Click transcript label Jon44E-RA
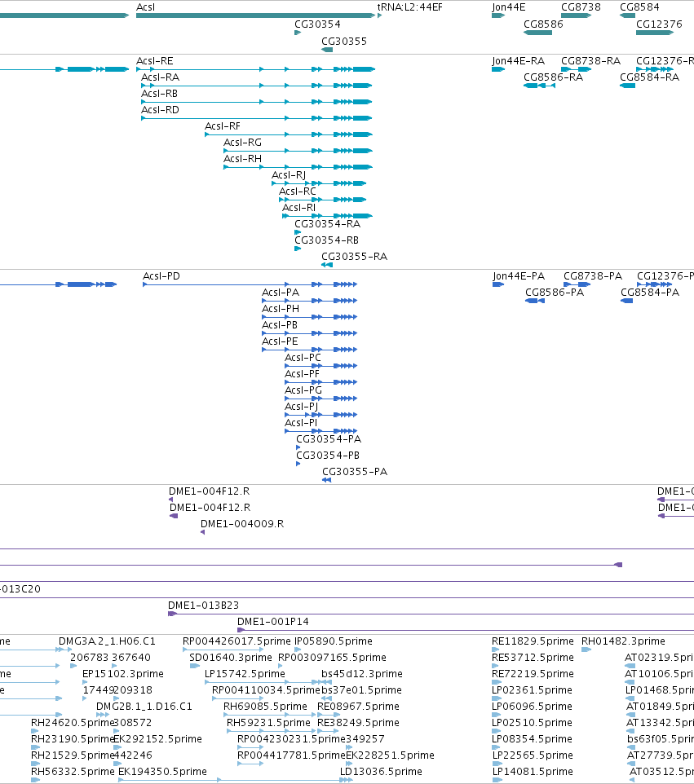The height and width of the screenshot is (784, 694). [x=519, y=61]
